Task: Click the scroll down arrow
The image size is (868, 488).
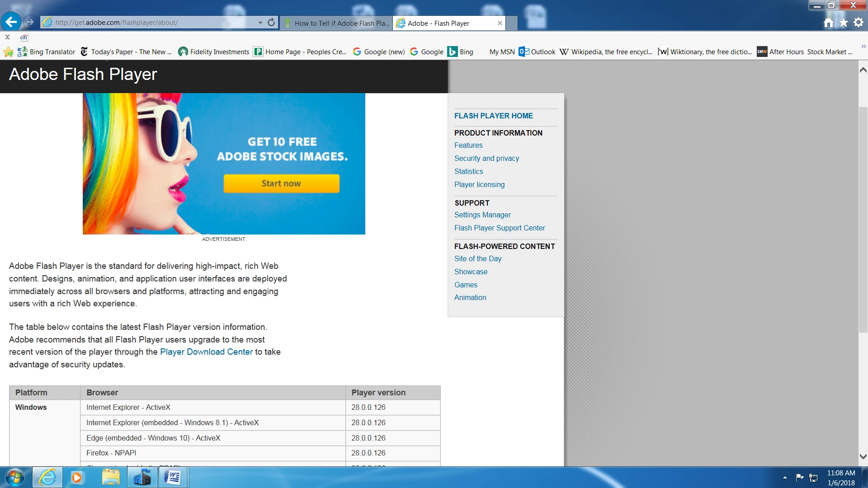Action: tap(863, 456)
